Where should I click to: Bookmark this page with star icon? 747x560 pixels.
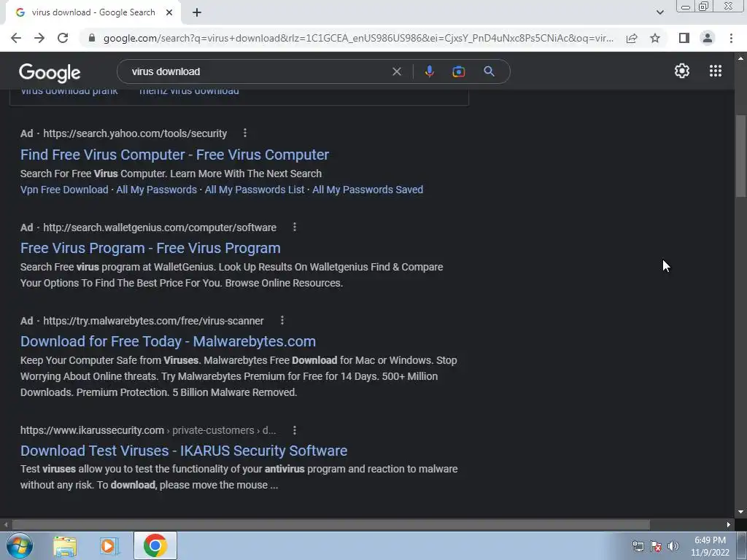[x=655, y=38]
